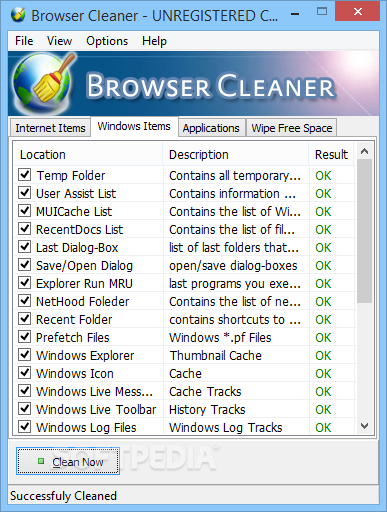Go to the Applications tab
This screenshot has height=512, width=387.
pyautogui.click(x=211, y=128)
